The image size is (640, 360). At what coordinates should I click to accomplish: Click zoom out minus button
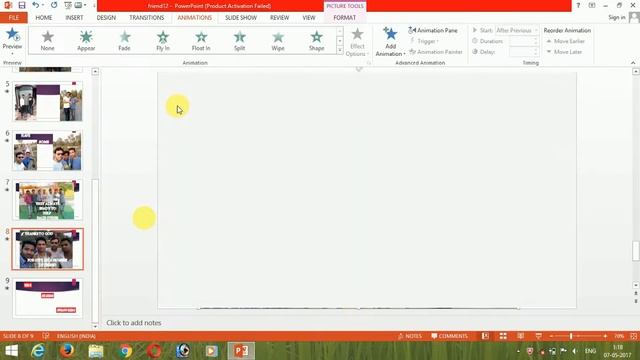point(551,336)
